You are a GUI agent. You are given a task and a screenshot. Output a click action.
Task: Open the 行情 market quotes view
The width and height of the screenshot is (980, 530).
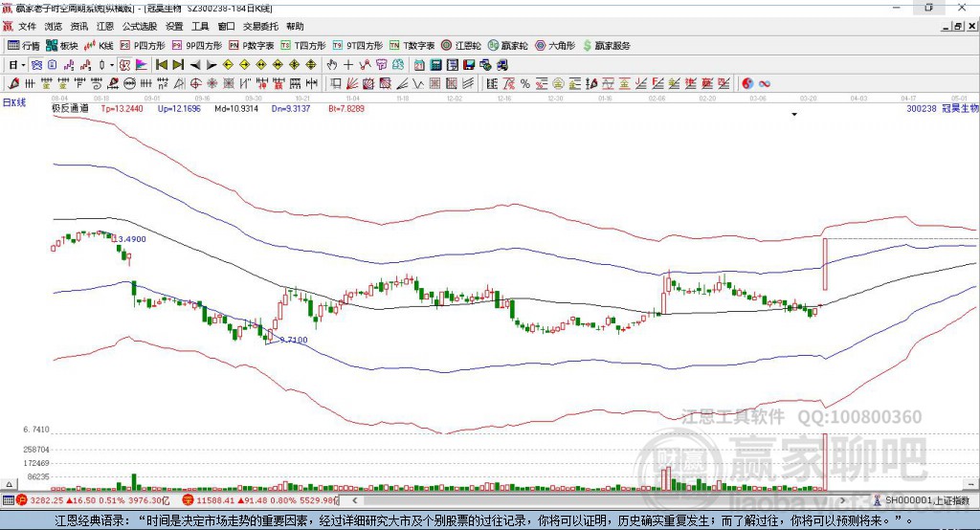[x=23, y=46]
